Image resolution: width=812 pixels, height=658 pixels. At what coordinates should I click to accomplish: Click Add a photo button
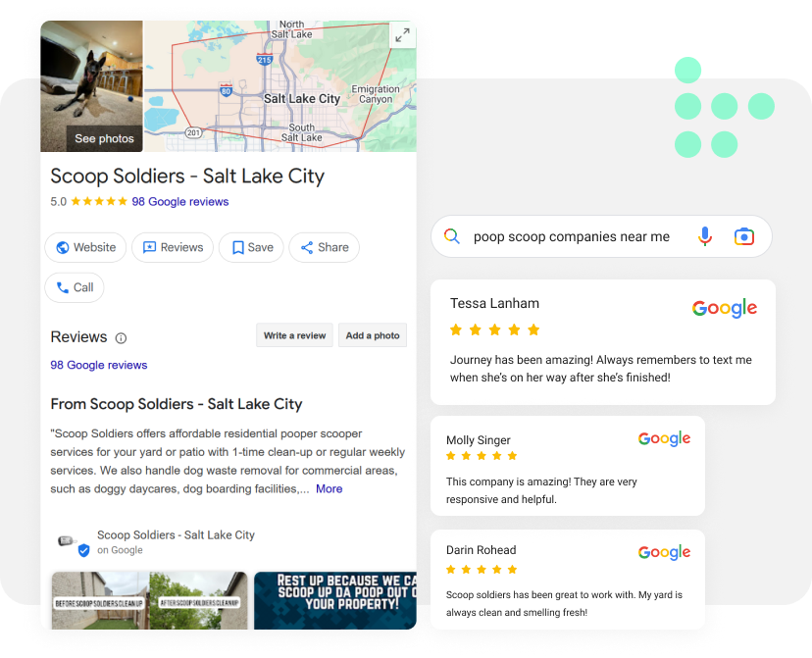373,335
